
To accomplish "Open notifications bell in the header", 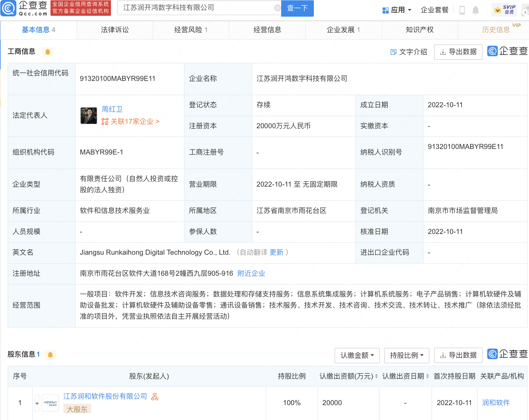I will pos(476,10).
